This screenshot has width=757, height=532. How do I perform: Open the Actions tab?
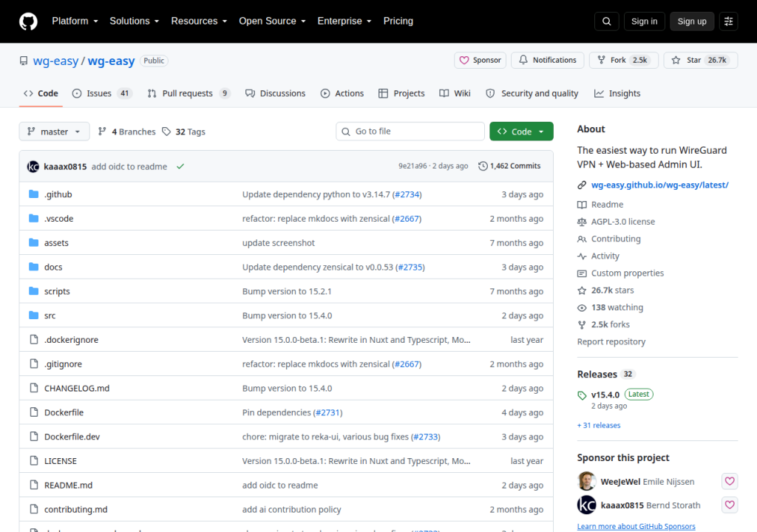[342, 93]
